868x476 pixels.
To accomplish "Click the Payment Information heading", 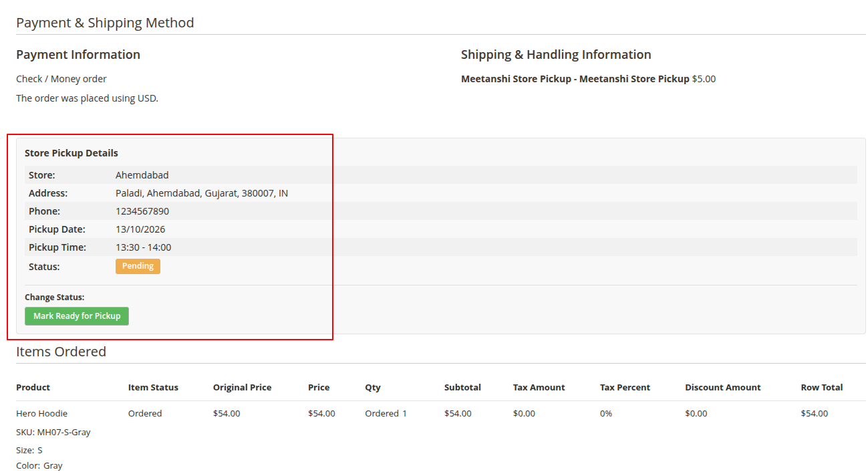I will tap(78, 55).
